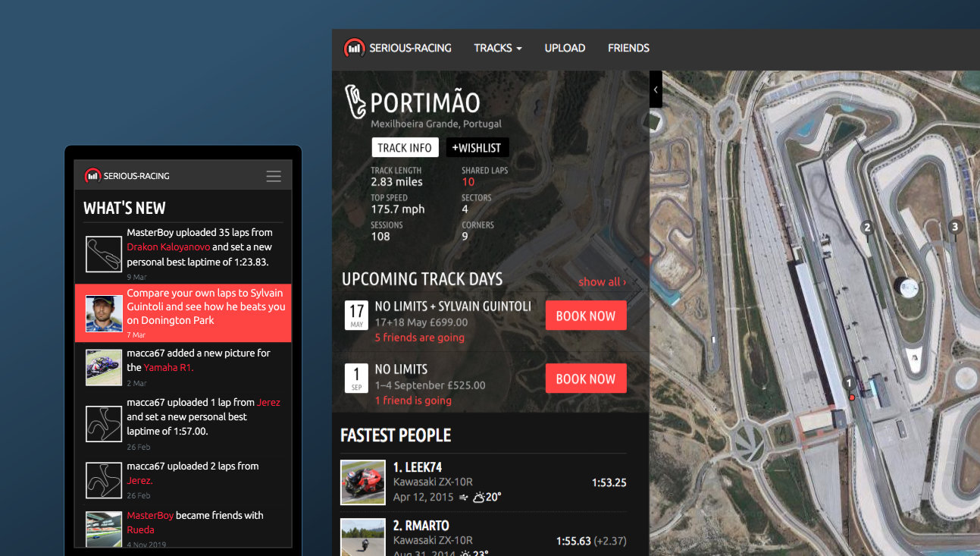Screen dimensions: 980x556
Task: Book the No Limits September track day
Action: tap(585, 379)
